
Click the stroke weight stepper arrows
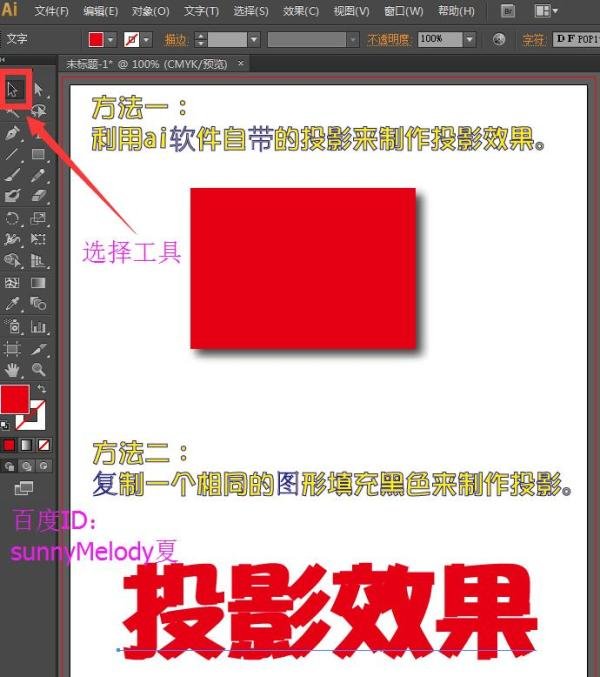pos(200,40)
